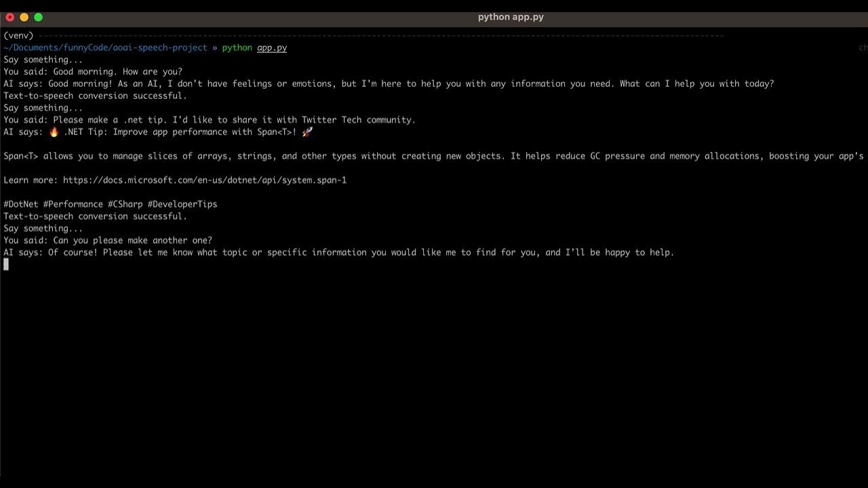
Task: Click the path '~/Documents/funnyCode/aoai-speech-project'
Action: pos(105,48)
